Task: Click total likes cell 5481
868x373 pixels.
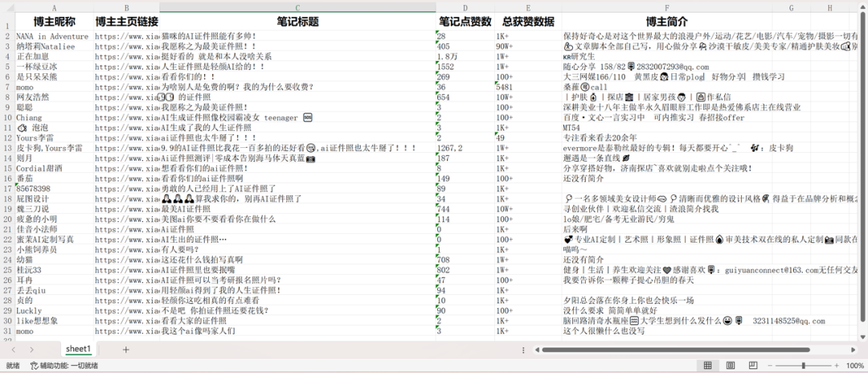Action: 528,87
